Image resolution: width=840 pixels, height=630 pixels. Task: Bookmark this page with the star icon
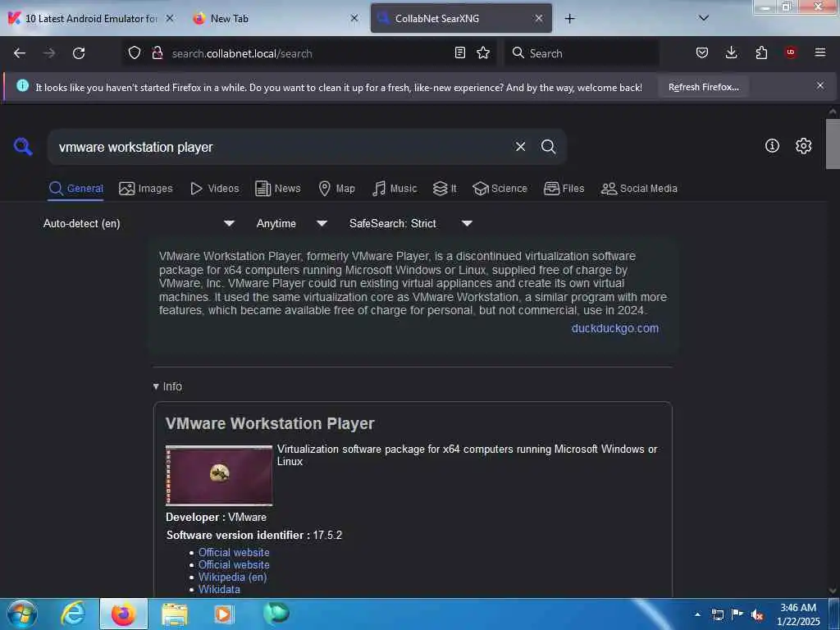(483, 53)
